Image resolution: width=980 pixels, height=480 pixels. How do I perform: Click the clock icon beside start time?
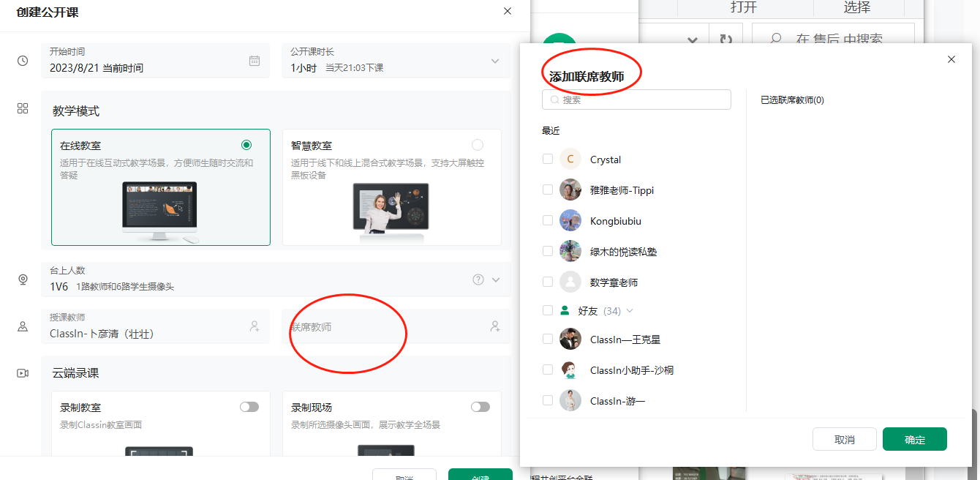(23, 61)
